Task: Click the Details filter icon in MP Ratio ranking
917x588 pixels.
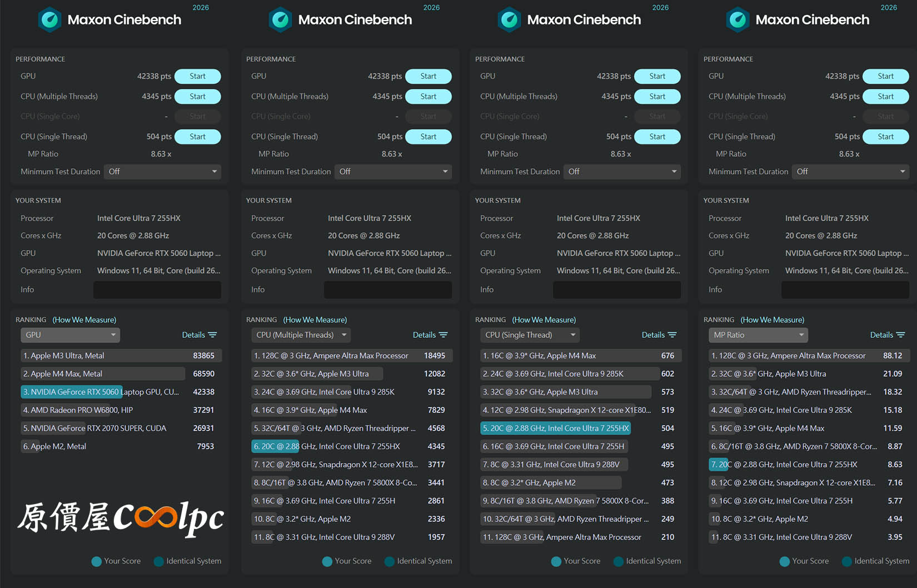Action: 900,335
